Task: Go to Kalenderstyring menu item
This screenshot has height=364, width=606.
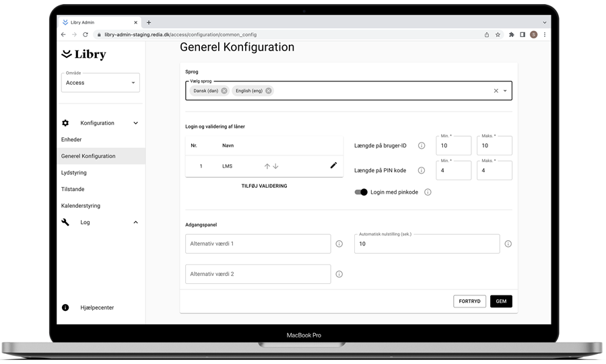Action: 81,206
